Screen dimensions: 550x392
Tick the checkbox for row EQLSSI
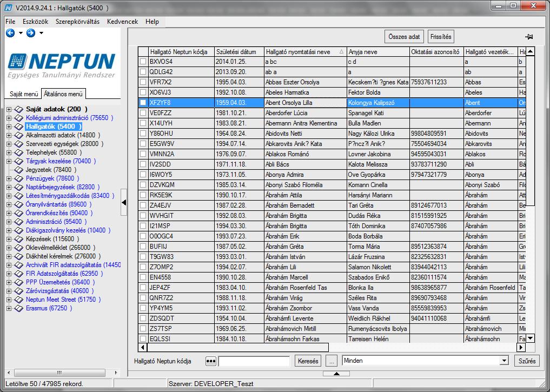(143, 339)
